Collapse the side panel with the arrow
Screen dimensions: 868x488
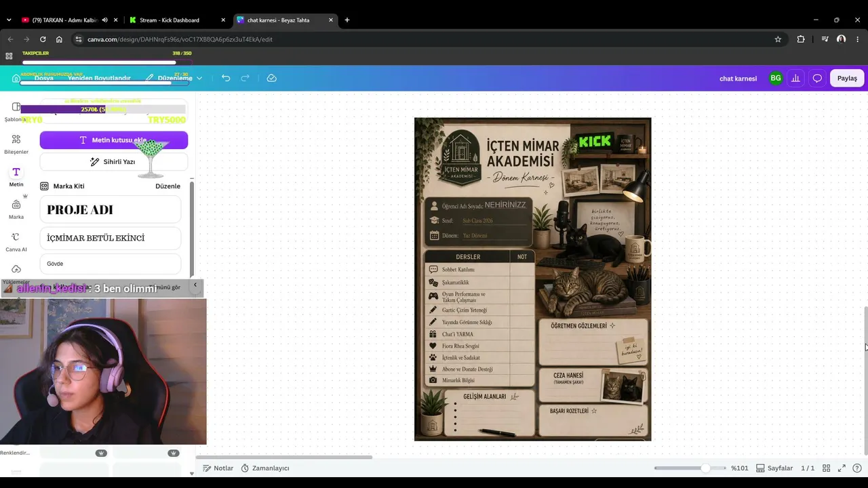point(195,285)
